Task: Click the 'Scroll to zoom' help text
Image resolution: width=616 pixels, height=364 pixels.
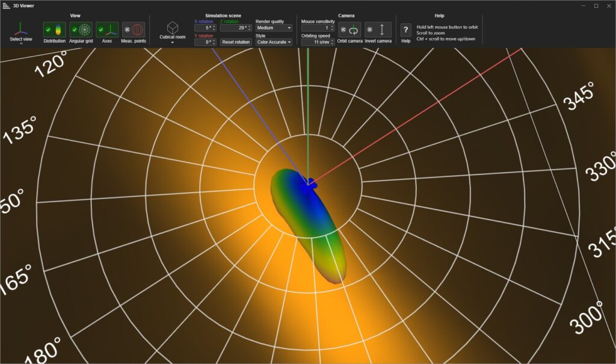Action: click(x=431, y=33)
